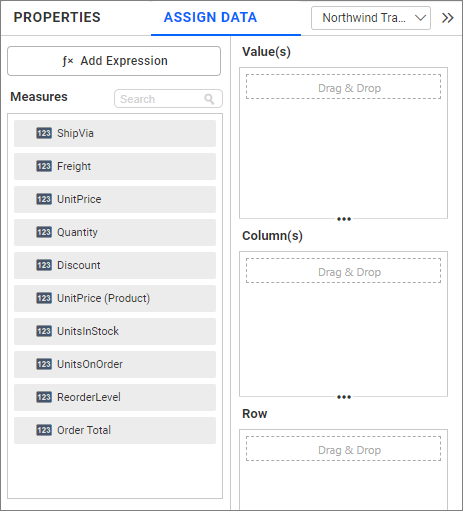Expand Value(s) section via three-dot handle
This screenshot has width=463, height=511.
point(344,219)
